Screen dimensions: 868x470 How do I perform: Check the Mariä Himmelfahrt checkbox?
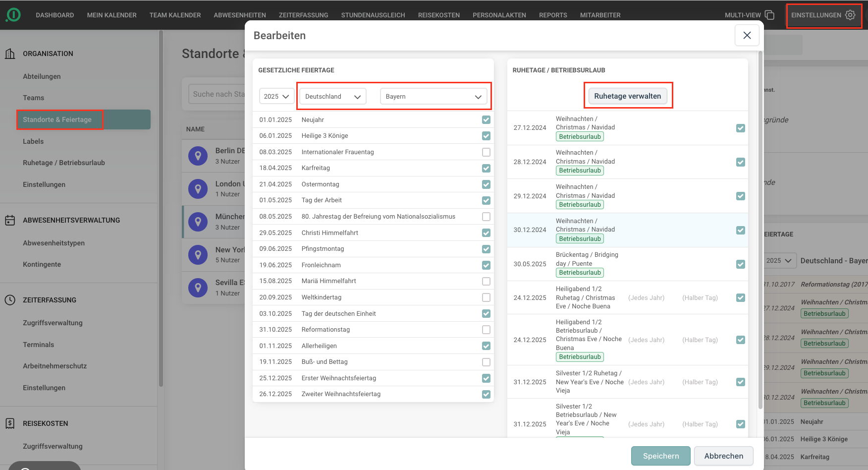coord(486,281)
